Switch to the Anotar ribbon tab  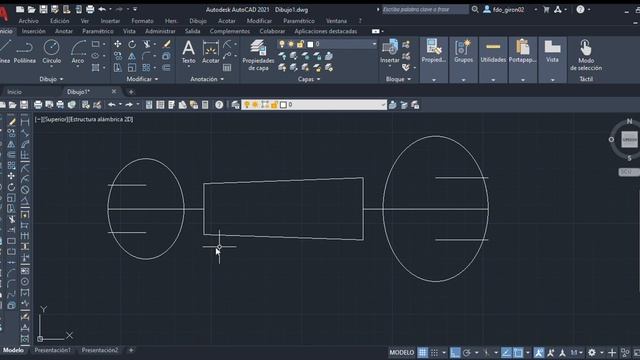point(64,31)
